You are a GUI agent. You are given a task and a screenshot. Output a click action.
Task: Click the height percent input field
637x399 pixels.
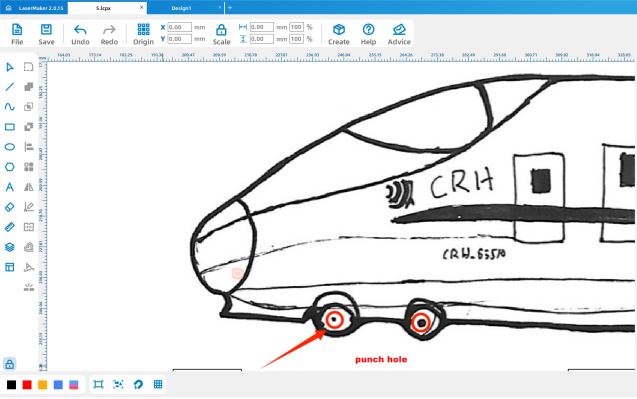296,39
